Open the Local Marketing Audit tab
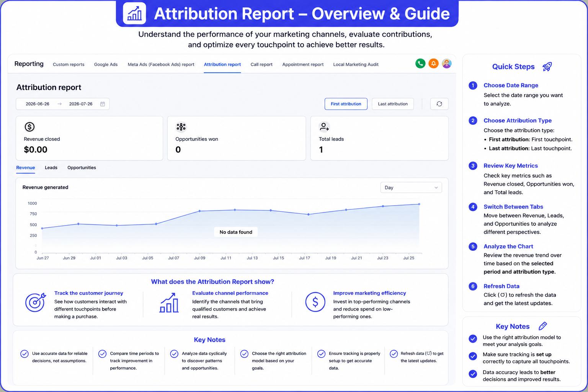The width and height of the screenshot is (588, 392). [x=356, y=64]
